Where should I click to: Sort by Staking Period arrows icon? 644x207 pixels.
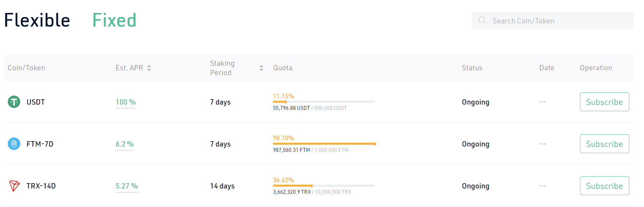coord(261,68)
